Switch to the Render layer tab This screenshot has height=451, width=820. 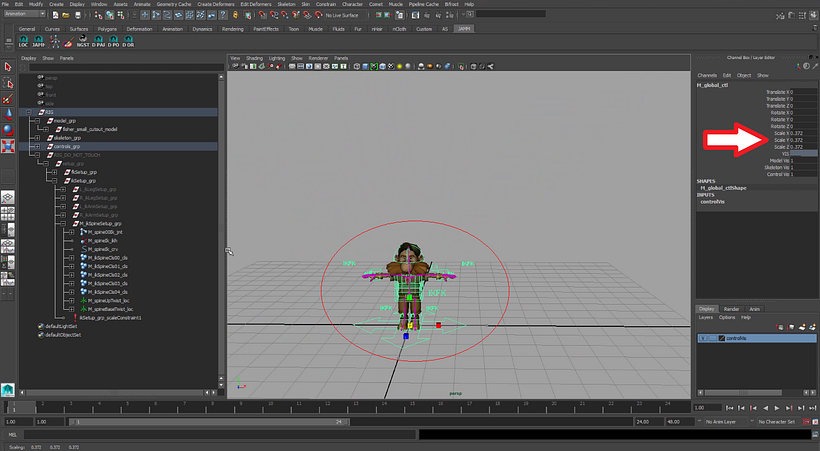[731, 309]
